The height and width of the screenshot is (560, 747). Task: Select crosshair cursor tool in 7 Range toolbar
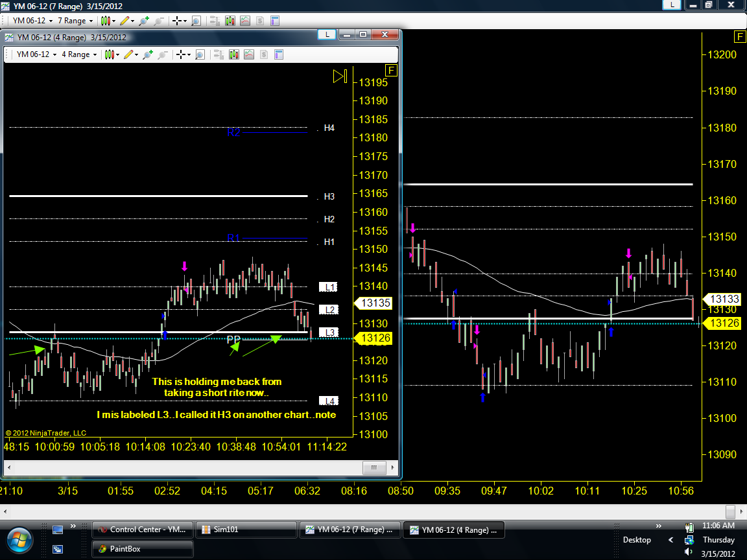177,21
